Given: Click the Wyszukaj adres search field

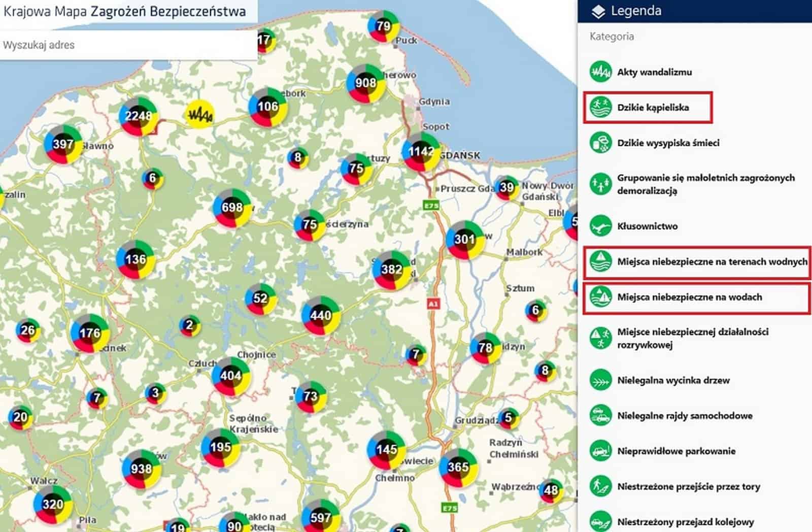Looking at the screenshot, I should tap(127, 45).
